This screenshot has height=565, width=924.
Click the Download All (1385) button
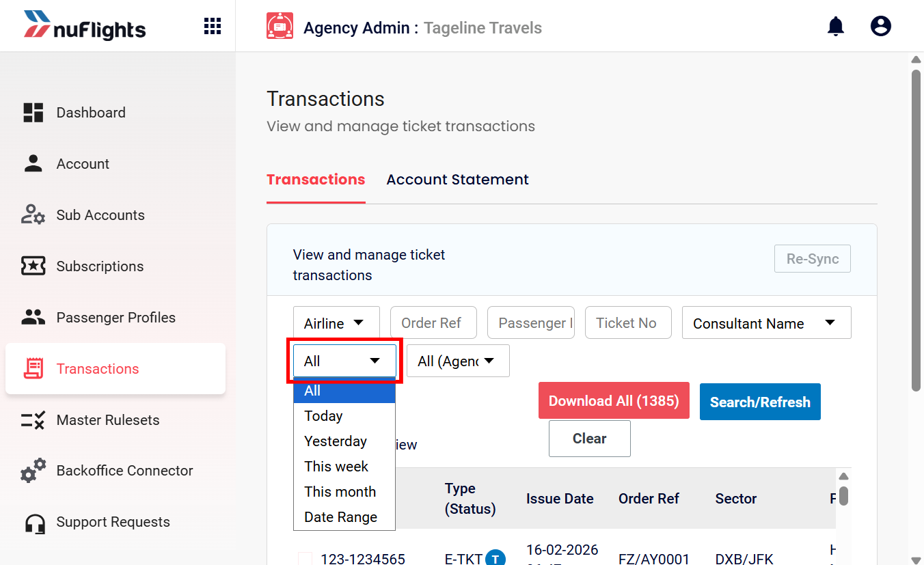coord(614,401)
